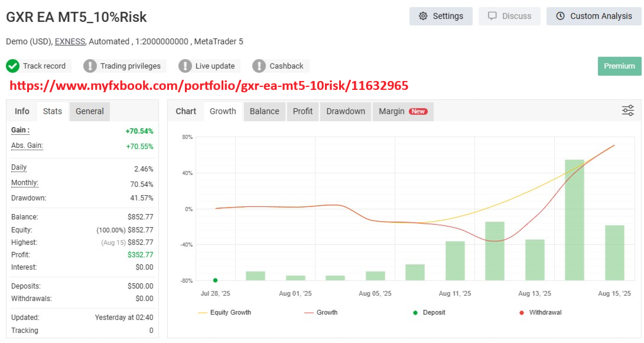
Task: Switch to the Balance chart tab
Action: (265, 111)
